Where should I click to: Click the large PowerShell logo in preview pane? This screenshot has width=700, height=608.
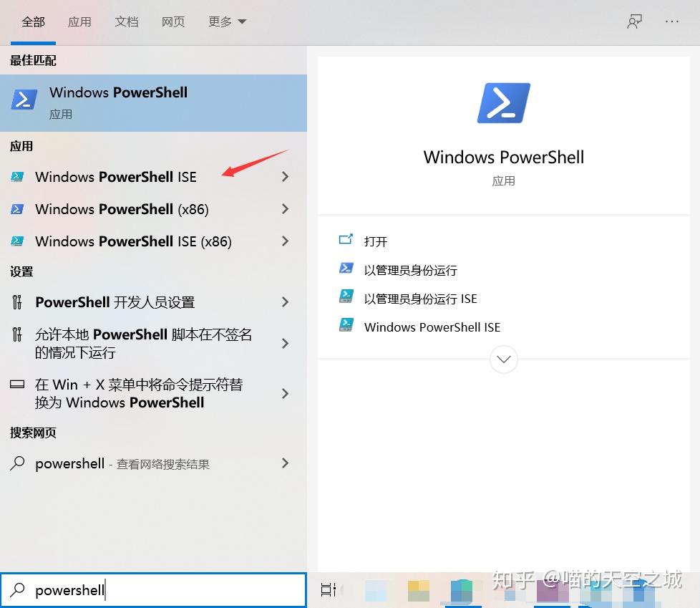504,102
